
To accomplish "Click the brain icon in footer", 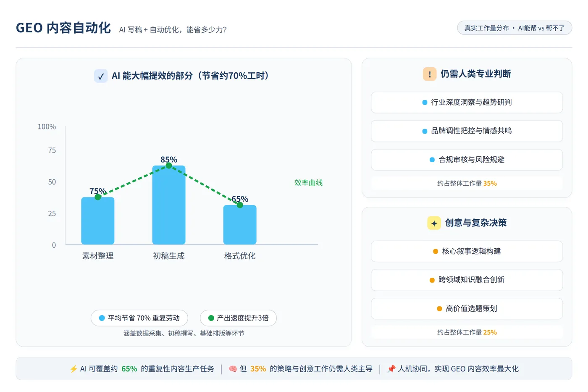I will (x=233, y=369).
